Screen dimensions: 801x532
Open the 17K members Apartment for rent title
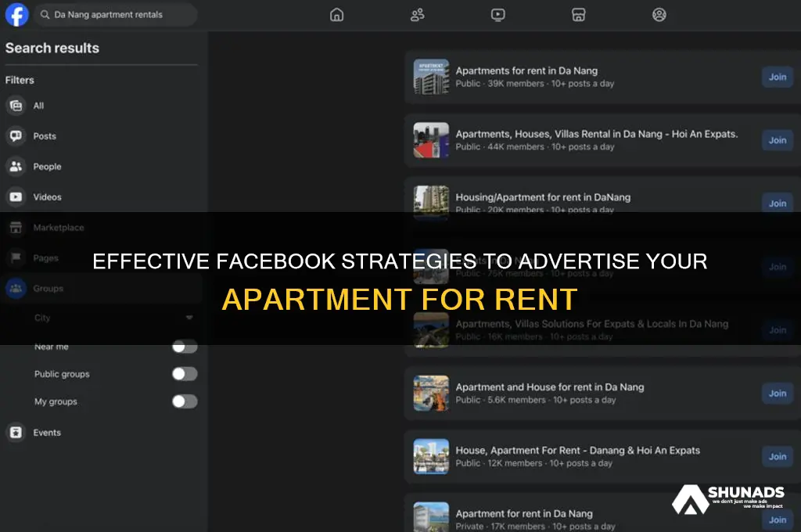(524, 513)
